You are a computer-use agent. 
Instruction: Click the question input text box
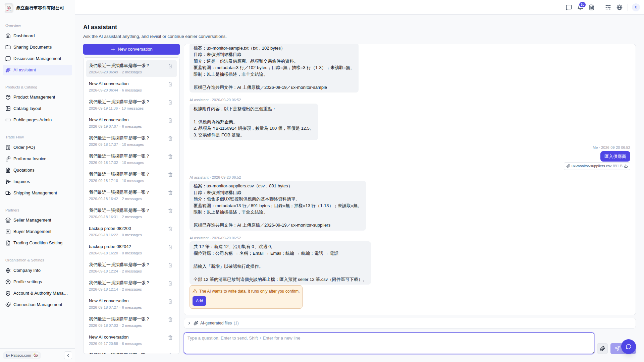(x=389, y=343)
